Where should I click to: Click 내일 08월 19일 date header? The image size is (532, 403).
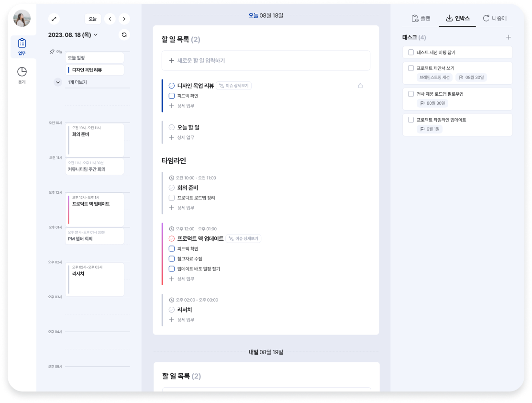coord(266,352)
